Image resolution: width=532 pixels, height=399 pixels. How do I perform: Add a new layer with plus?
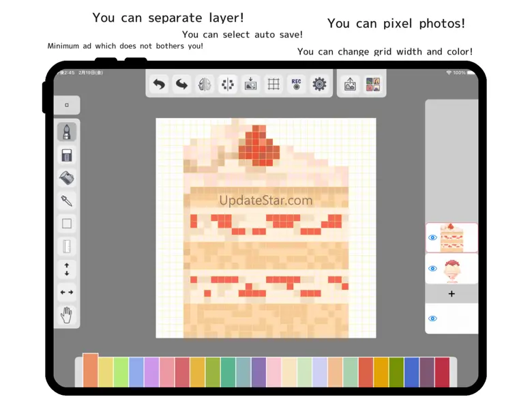pyautogui.click(x=452, y=294)
